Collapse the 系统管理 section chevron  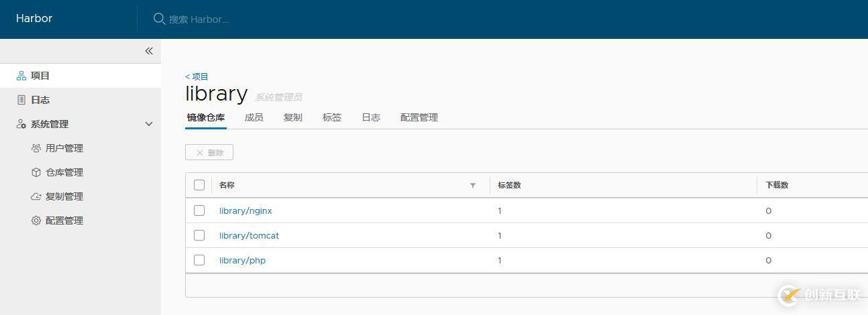point(149,124)
